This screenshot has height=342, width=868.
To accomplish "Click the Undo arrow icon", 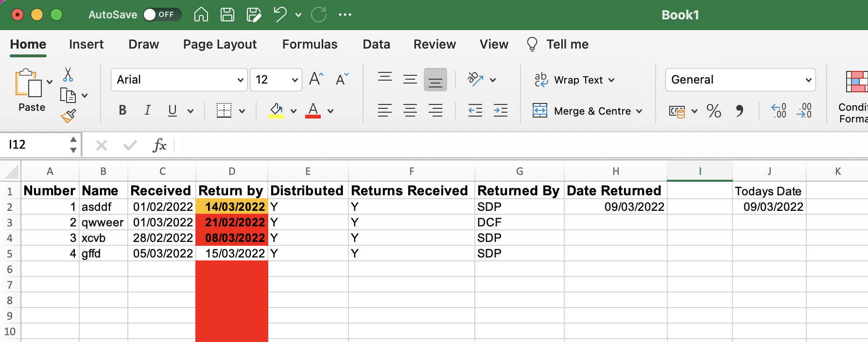I will [280, 15].
